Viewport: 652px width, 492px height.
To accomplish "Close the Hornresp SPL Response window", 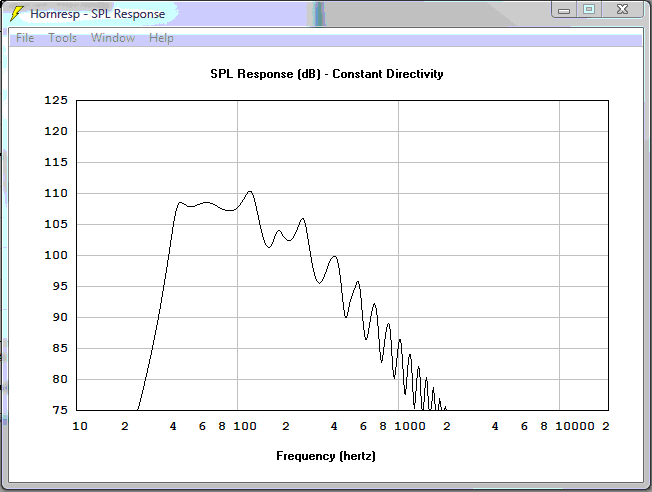I will (622, 10).
